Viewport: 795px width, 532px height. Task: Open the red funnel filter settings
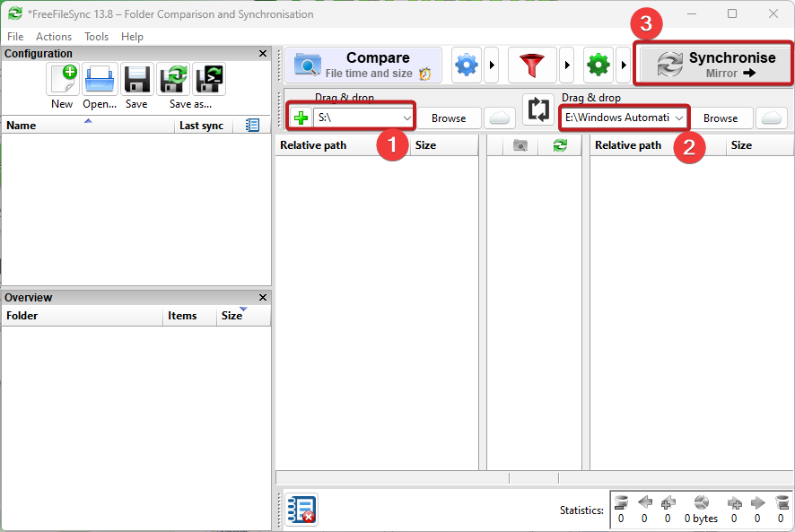[532, 65]
